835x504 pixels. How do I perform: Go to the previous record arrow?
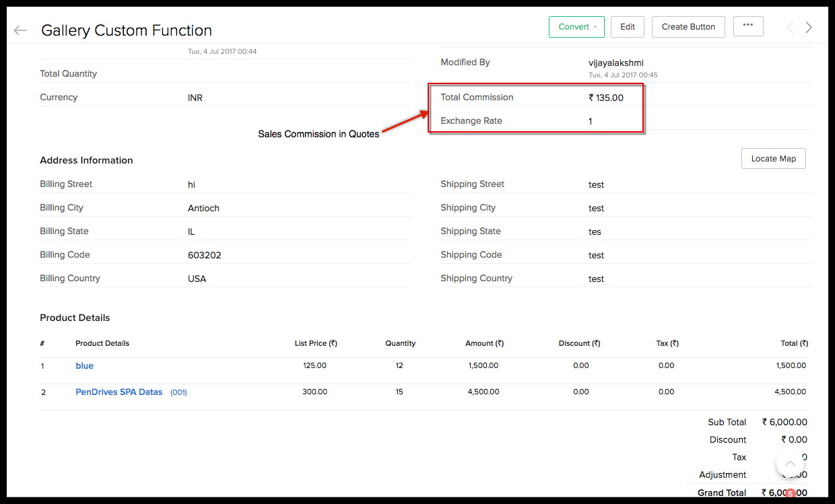tap(790, 28)
